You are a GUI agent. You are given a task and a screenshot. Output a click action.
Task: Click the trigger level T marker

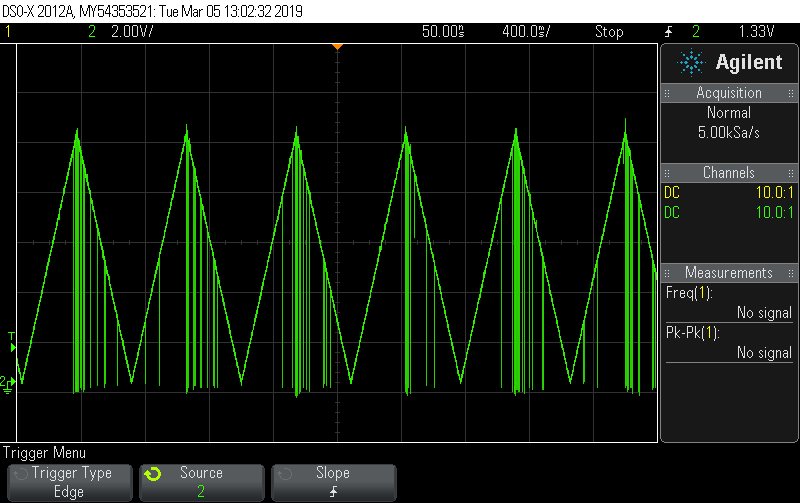[11, 342]
